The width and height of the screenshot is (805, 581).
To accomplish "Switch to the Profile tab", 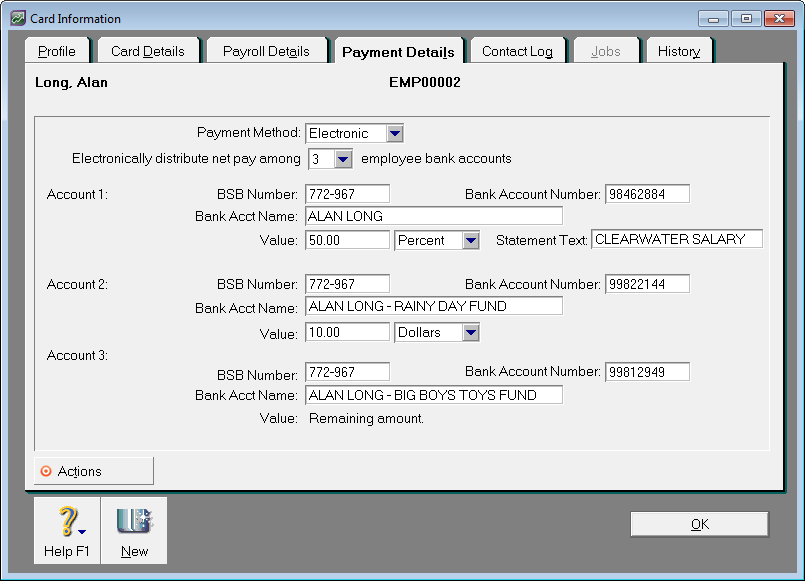I will (x=57, y=51).
